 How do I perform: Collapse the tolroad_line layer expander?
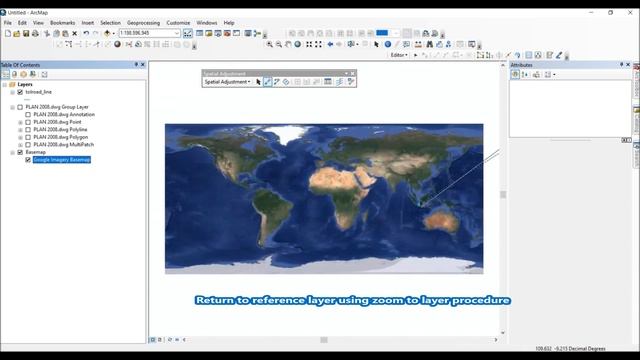pos(13,92)
